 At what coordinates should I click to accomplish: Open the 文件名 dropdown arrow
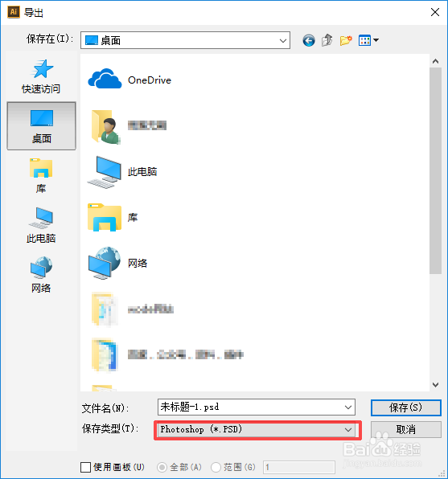348,407
